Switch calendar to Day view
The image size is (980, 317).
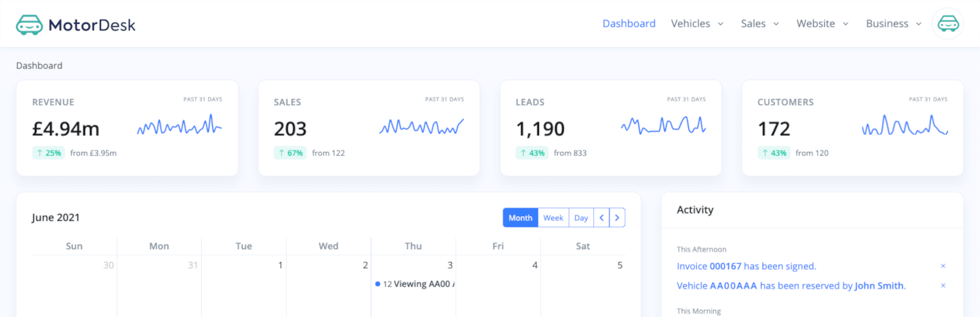[581, 217]
